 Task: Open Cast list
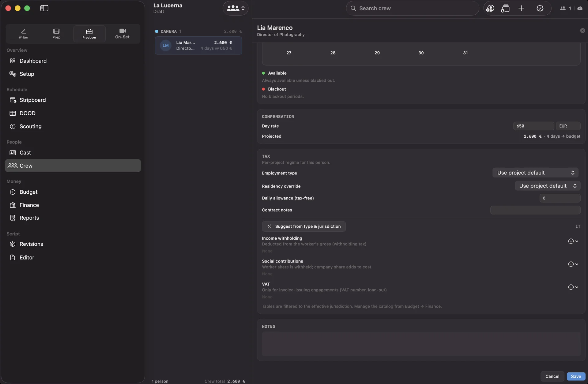[73, 153]
